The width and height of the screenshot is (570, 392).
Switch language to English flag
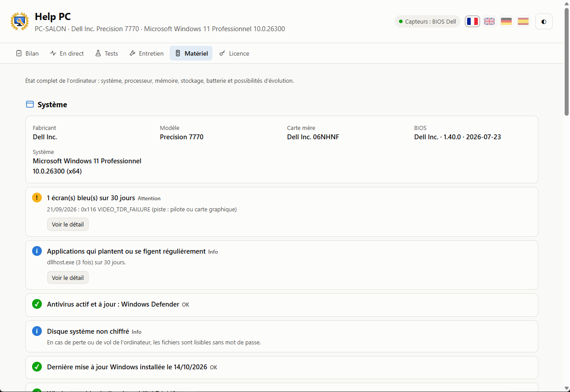tap(489, 21)
